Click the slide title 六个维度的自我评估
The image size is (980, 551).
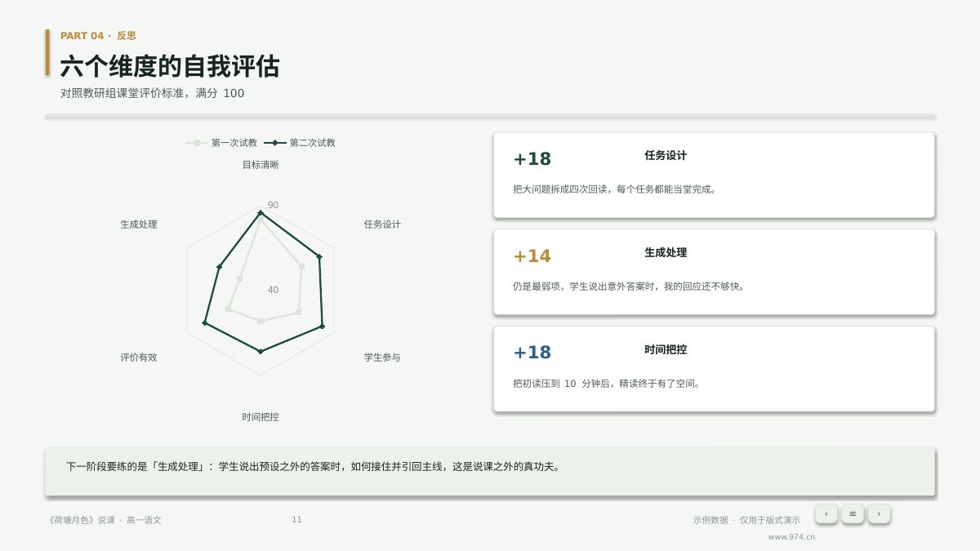click(x=170, y=67)
